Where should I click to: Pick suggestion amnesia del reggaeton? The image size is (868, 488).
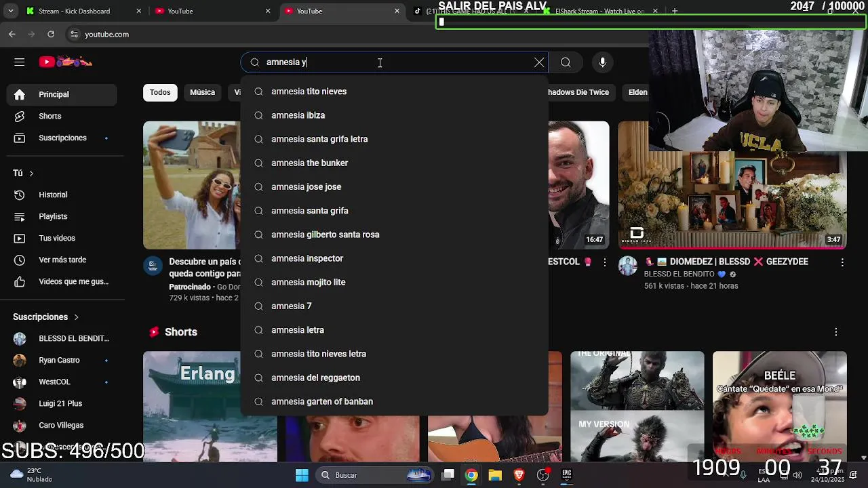click(x=394, y=378)
